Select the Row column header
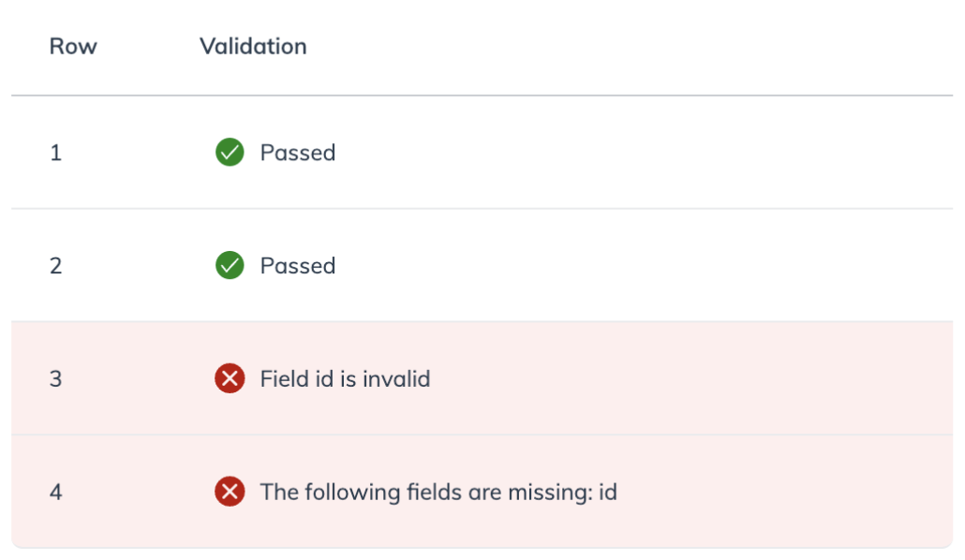This screenshot has width=965, height=560. (x=73, y=46)
